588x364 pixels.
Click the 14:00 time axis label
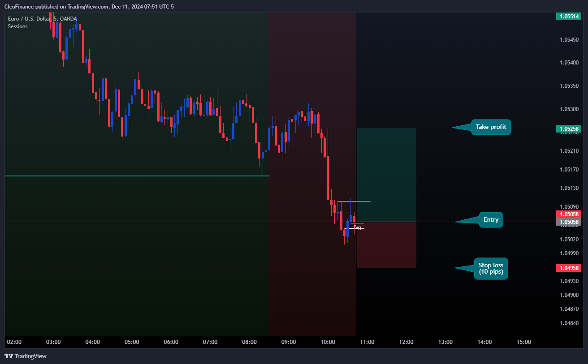[x=485, y=342]
